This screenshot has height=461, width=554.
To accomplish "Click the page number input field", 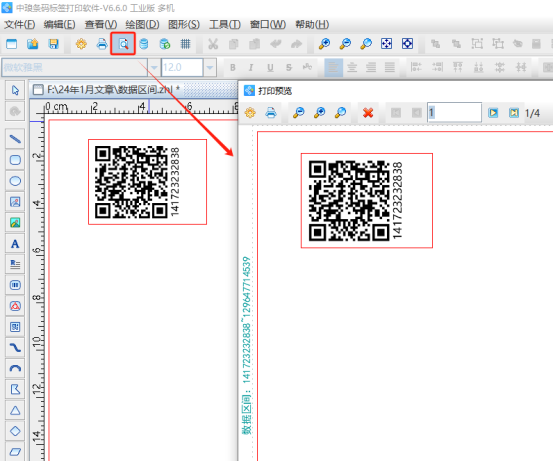I will click(x=454, y=113).
